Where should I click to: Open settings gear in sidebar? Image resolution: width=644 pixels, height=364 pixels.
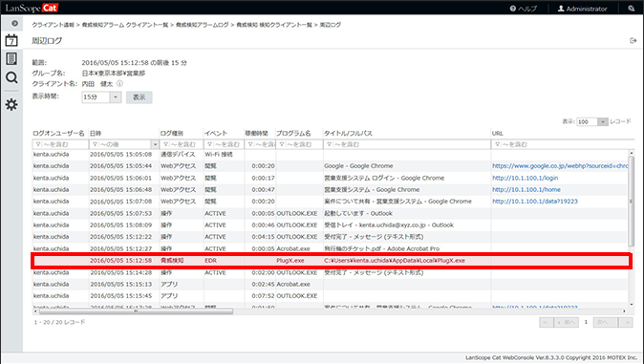tap(11, 104)
